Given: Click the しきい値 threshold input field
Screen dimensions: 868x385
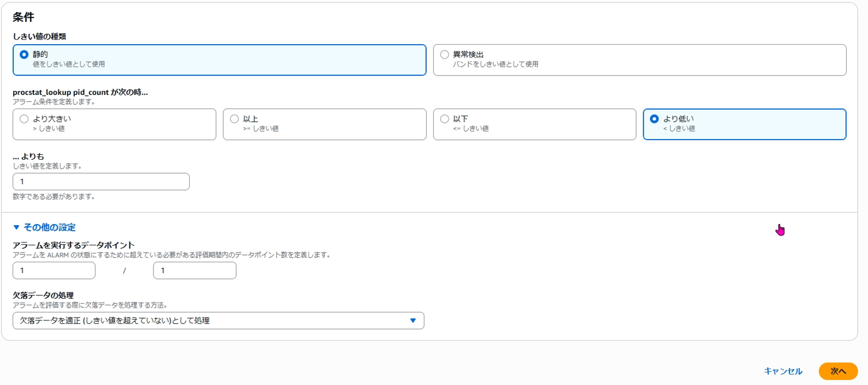Looking at the screenshot, I should [x=101, y=181].
